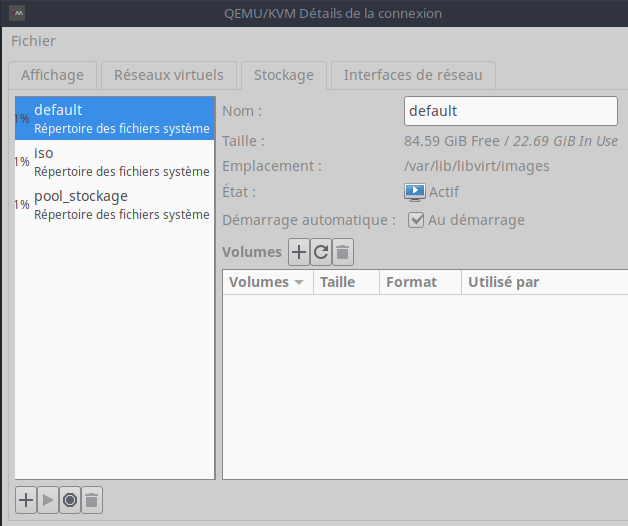This screenshot has width=628, height=526.
Task: Click the /var/lib/libvirt/images location path
Action: tap(477, 166)
